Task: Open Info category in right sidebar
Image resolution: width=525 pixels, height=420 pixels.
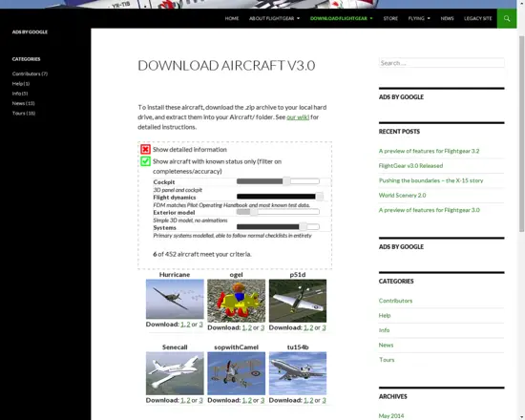Action: (384, 330)
